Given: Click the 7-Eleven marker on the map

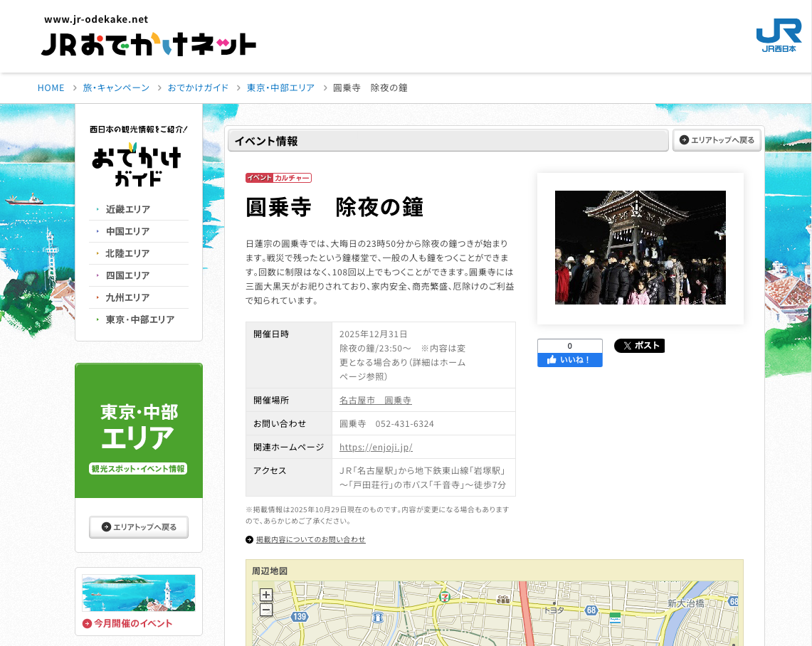Looking at the screenshot, I should tap(445, 597).
